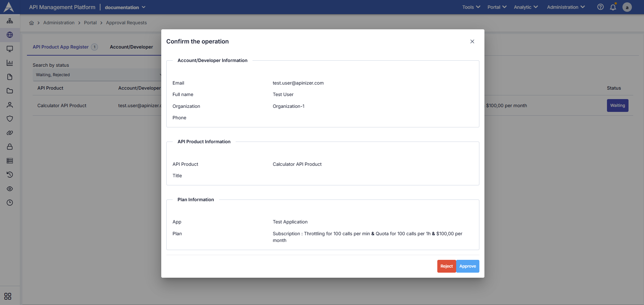This screenshot has height=305, width=644.
Task: Open the analytics bar-chart sidebar icon
Action: [x=10, y=63]
